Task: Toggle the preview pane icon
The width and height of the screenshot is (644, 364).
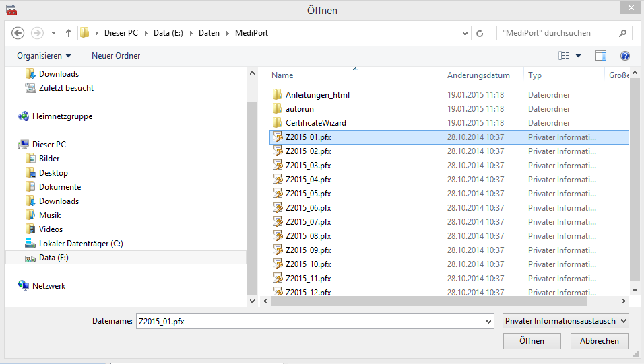Action: point(601,56)
